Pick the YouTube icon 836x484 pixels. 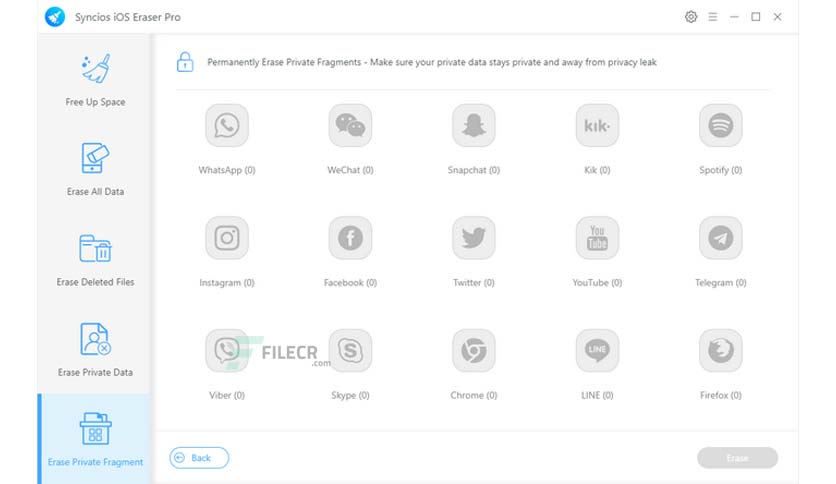597,238
